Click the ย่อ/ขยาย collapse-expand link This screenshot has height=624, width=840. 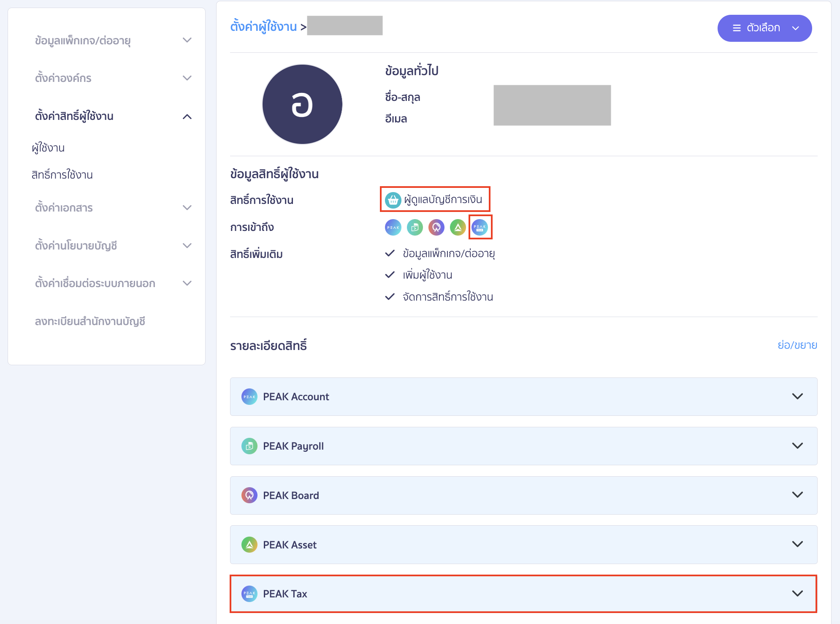[x=797, y=345]
